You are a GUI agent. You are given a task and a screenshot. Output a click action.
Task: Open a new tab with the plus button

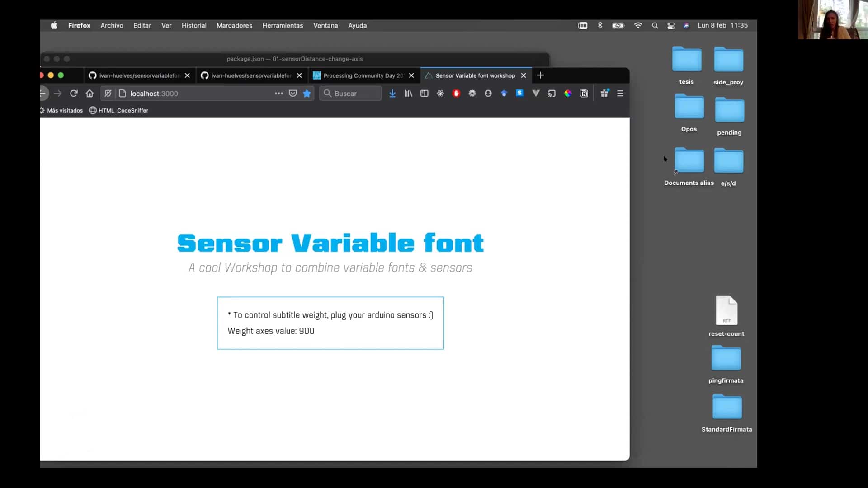[x=540, y=75]
